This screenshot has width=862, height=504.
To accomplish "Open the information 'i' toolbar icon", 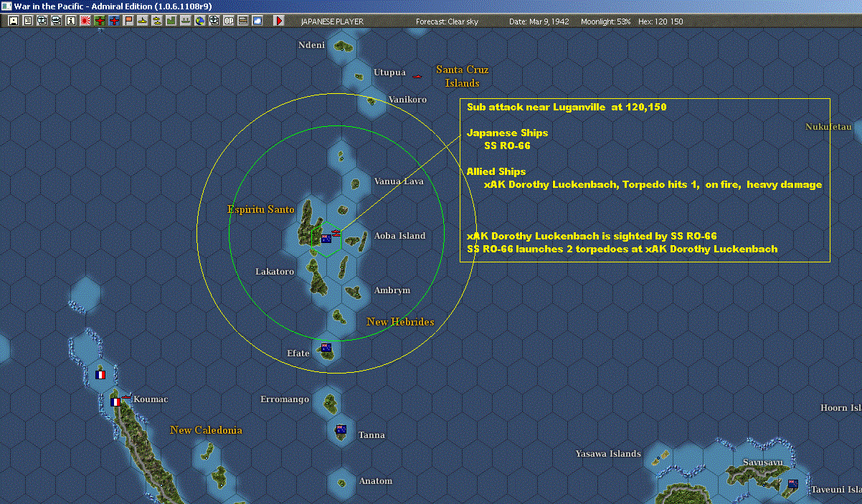I will pos(70,21).
